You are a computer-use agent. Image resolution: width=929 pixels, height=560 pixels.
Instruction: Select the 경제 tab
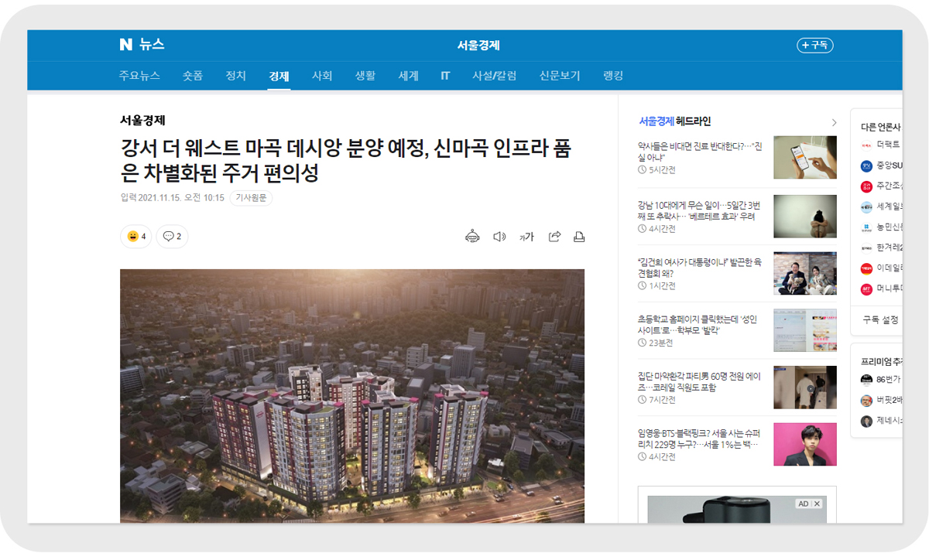coord(279,76)
